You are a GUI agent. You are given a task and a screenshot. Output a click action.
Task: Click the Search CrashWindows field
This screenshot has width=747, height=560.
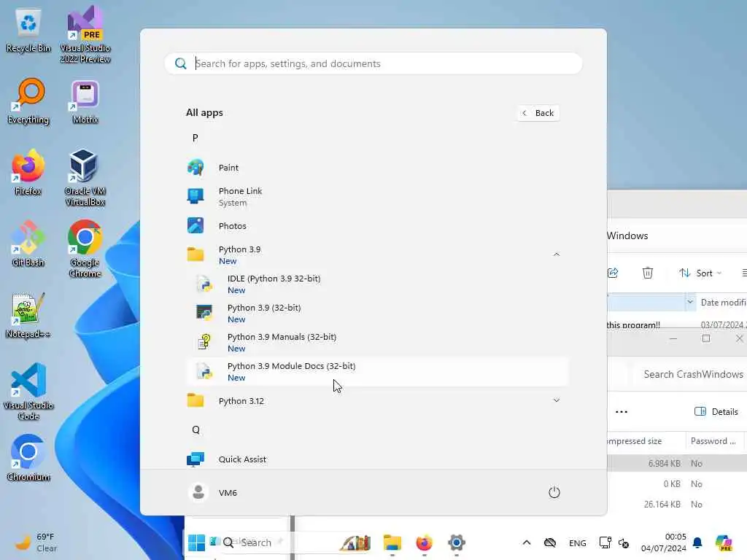coord(690,374)
